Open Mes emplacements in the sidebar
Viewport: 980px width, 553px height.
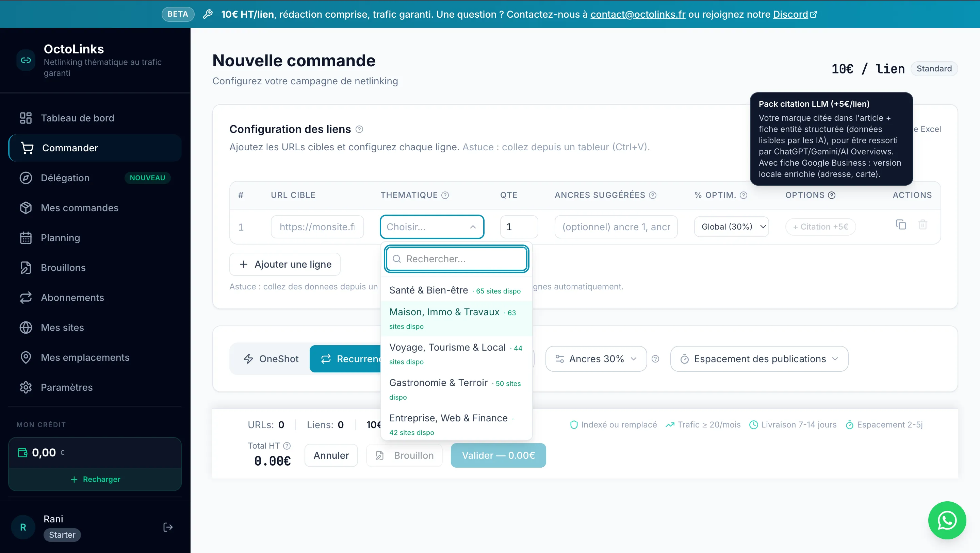(95, 357)
